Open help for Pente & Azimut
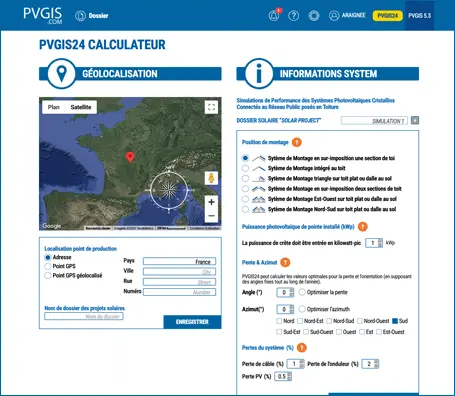Image resolution: width=455 pixels, height=396 pixels. tap(285, 262)
